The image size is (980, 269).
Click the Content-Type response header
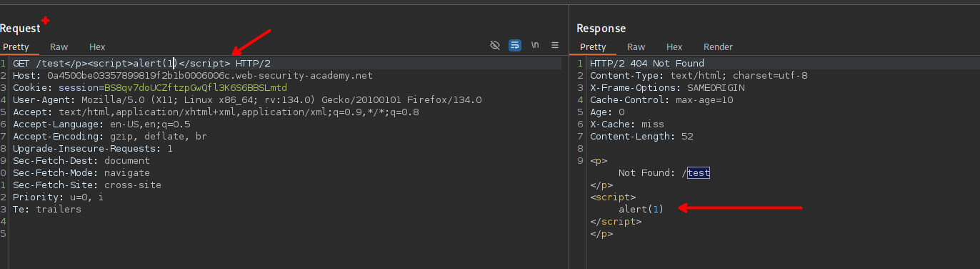(x=699, y=76)
